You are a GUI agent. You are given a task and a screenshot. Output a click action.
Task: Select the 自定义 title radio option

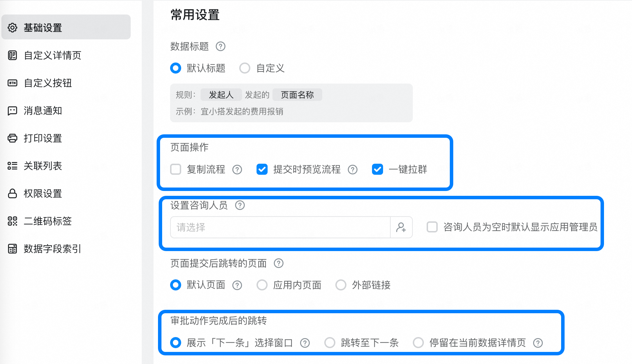click(245, 68)
